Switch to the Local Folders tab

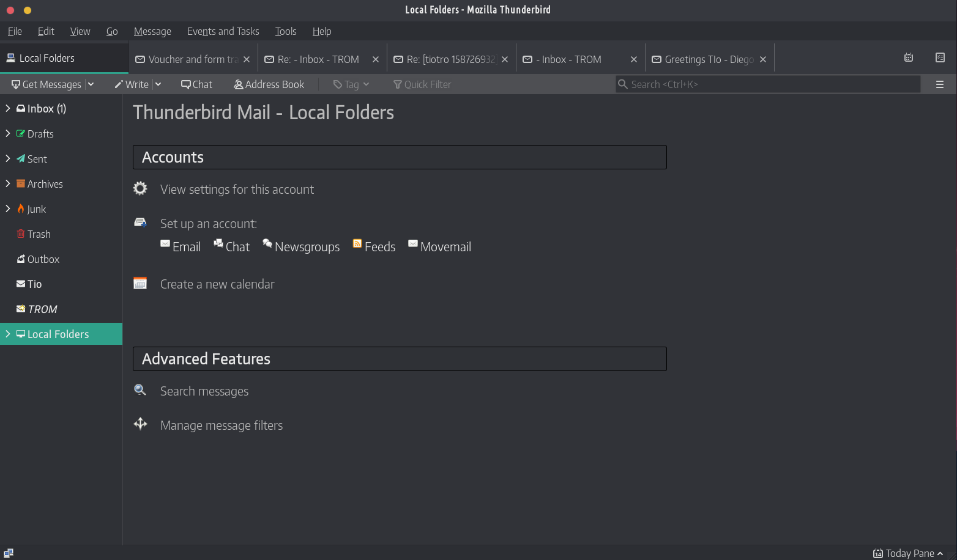click(64, 58)
